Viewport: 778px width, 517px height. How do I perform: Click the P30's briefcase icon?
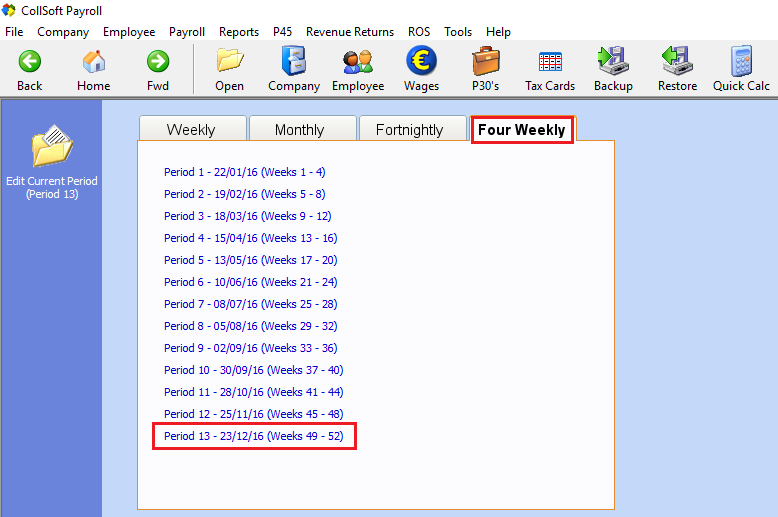[x=485, y=62]
